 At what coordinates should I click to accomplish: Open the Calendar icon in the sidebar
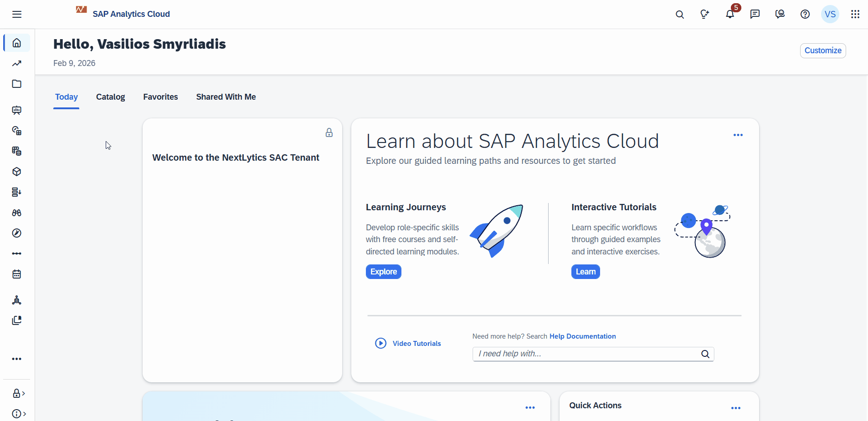pyautogui.click(x=16, y=274)
